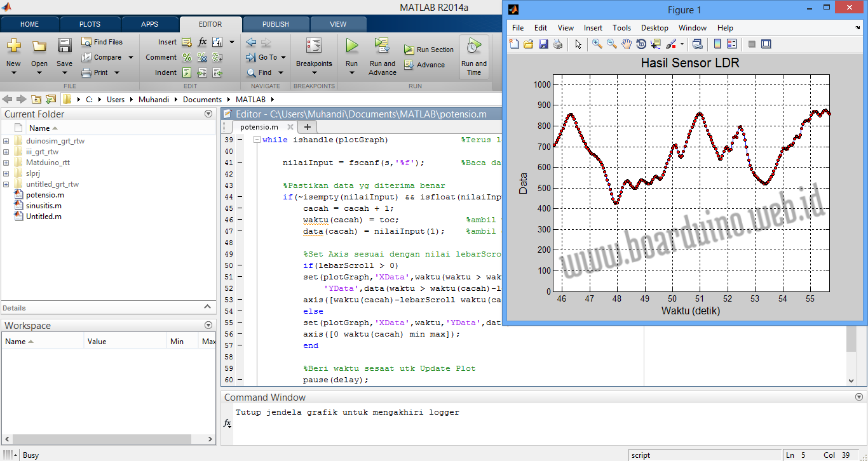Viewport: 868px width, 461px height.
Task: Open the Tools menu in Figure 1
Action: [x=621, y=28]
